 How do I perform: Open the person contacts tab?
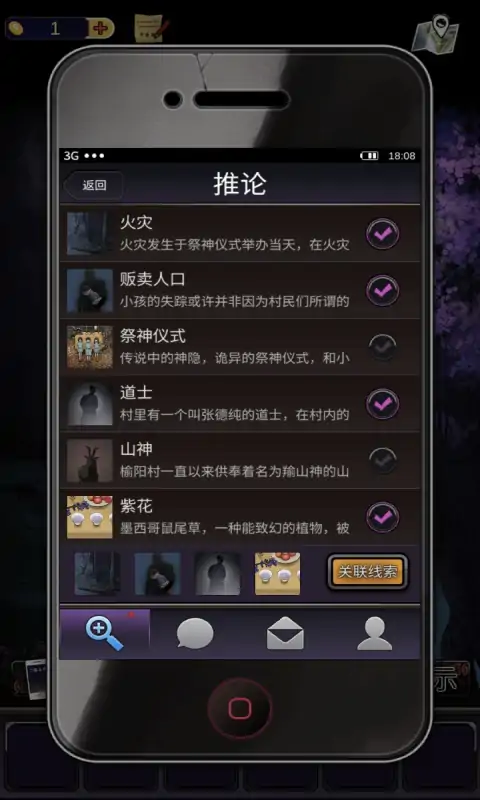pyautogui.click(x=375, y=634)
